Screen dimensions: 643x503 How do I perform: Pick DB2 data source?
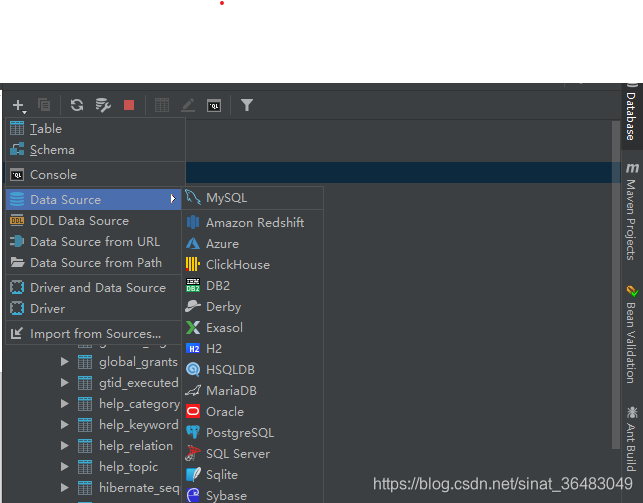click(x=253, y=286)
